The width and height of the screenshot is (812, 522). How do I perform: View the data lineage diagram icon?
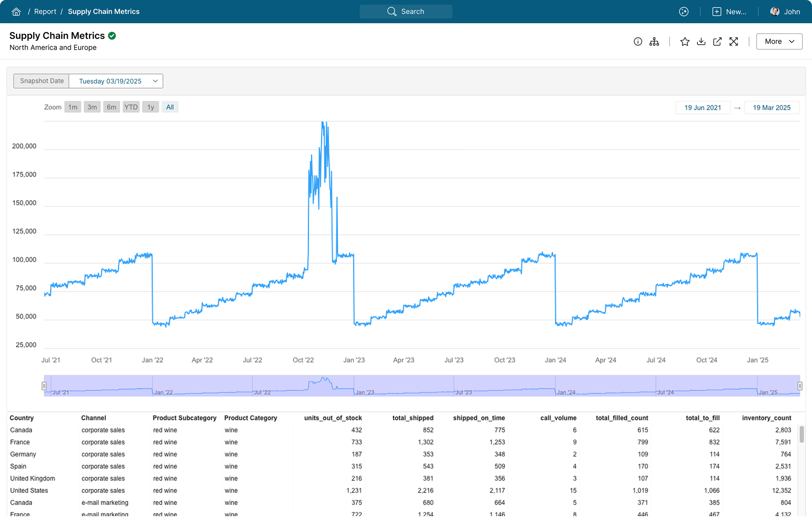click(654, 41)
